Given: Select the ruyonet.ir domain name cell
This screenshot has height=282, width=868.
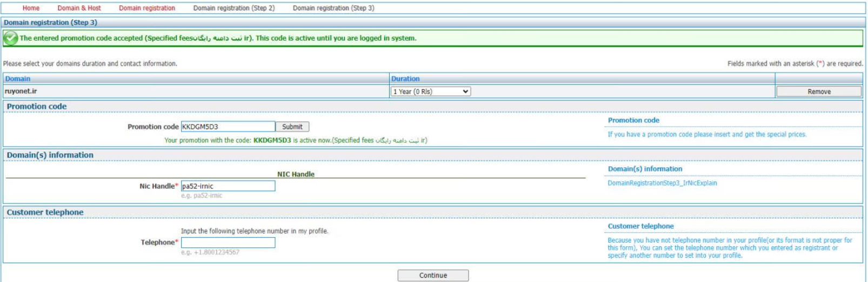Looking at the screenshot, I should tap(21, 91).
